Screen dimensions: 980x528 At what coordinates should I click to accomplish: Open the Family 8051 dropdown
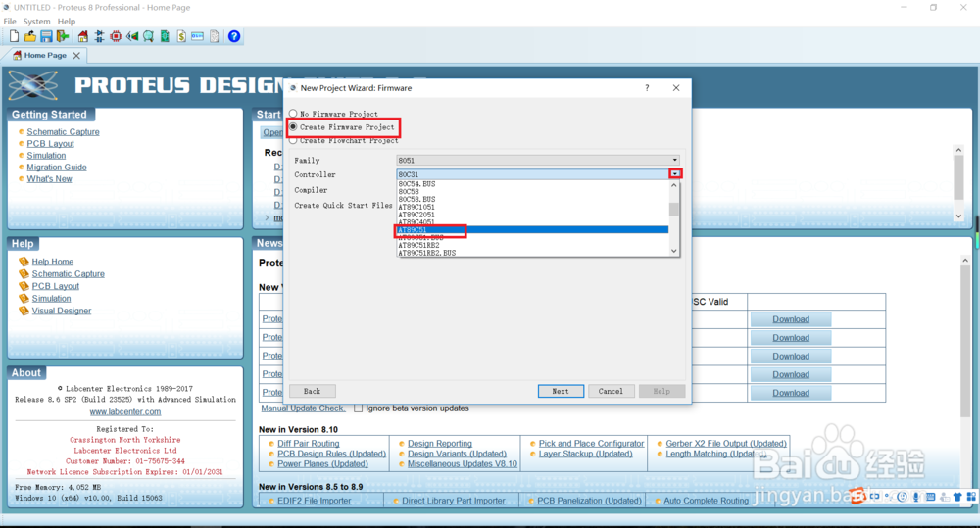537,160
